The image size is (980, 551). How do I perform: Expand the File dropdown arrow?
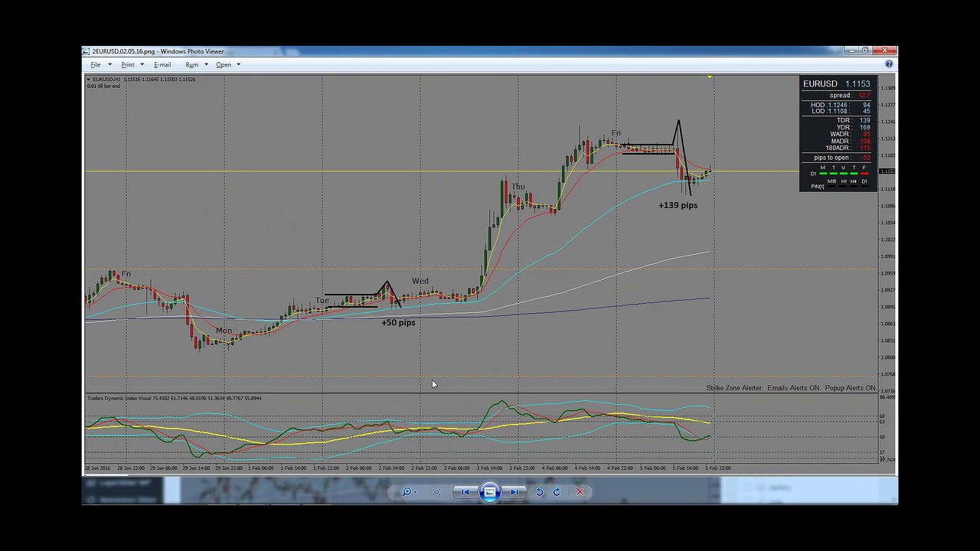click(x=109, y=64)
